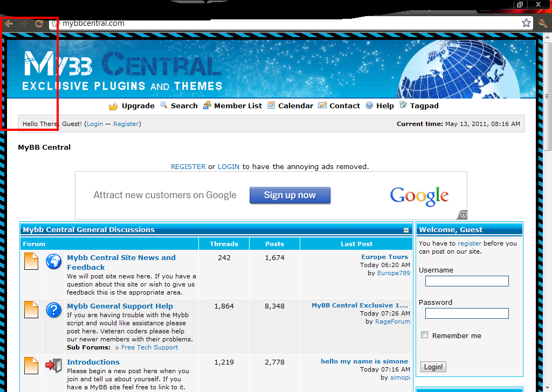Screen dimensions: 552x392
Task: Click the Google logo in the ad
Action: point(419,196)
